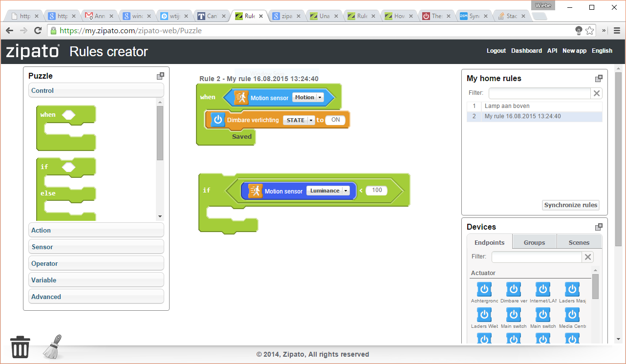Pop out the My home rules panel

tap(599, 78)
